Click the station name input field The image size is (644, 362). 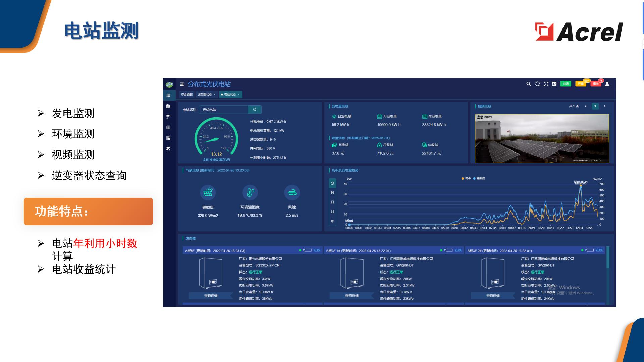(x=223, y=110)
